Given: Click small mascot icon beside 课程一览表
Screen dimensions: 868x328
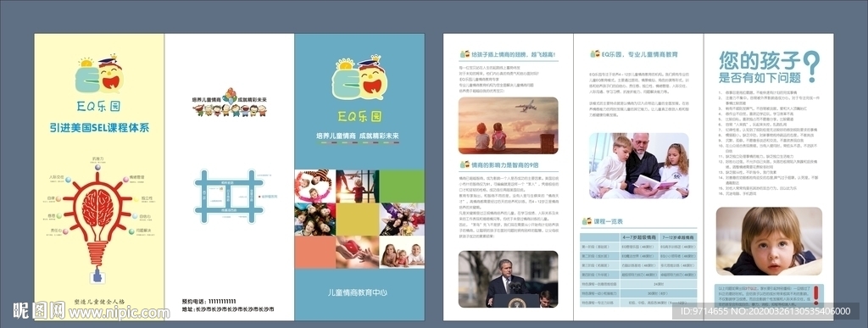Looking at the screenshot, I should pos(587,221).
